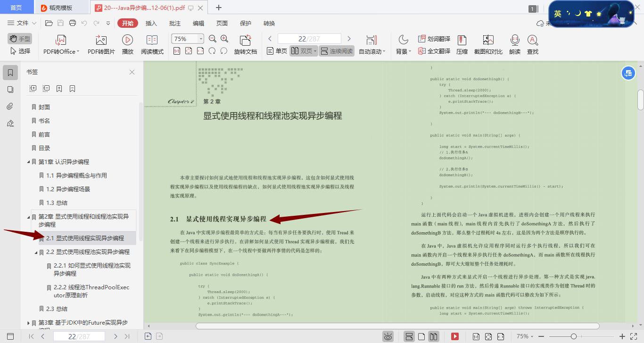Screen dimensions: 644x343
Task: Adjust the status bar zoom slider handle
Action: 574,336
